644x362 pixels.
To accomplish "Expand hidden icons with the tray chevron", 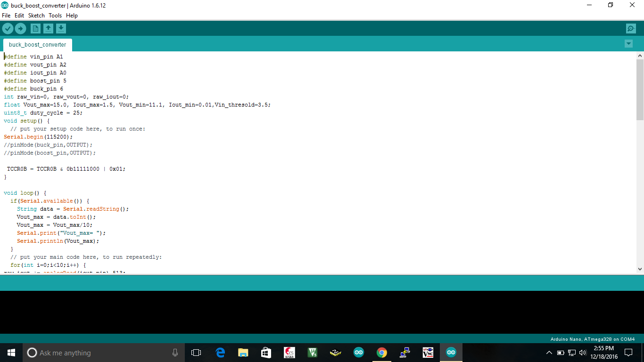I will [549, 352].
